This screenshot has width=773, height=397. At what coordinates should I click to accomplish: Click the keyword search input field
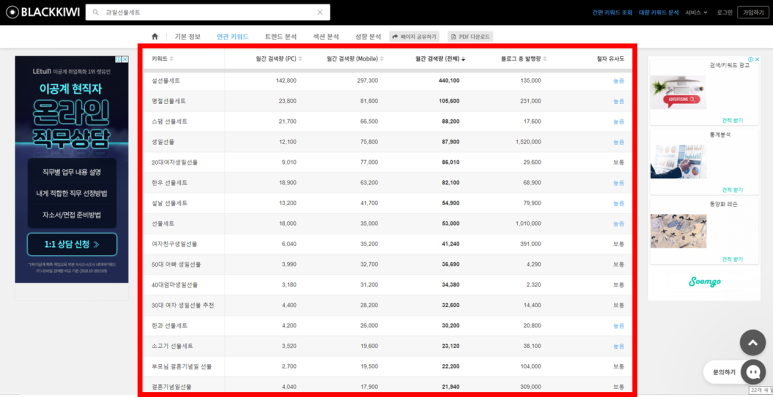click(207, 12)
